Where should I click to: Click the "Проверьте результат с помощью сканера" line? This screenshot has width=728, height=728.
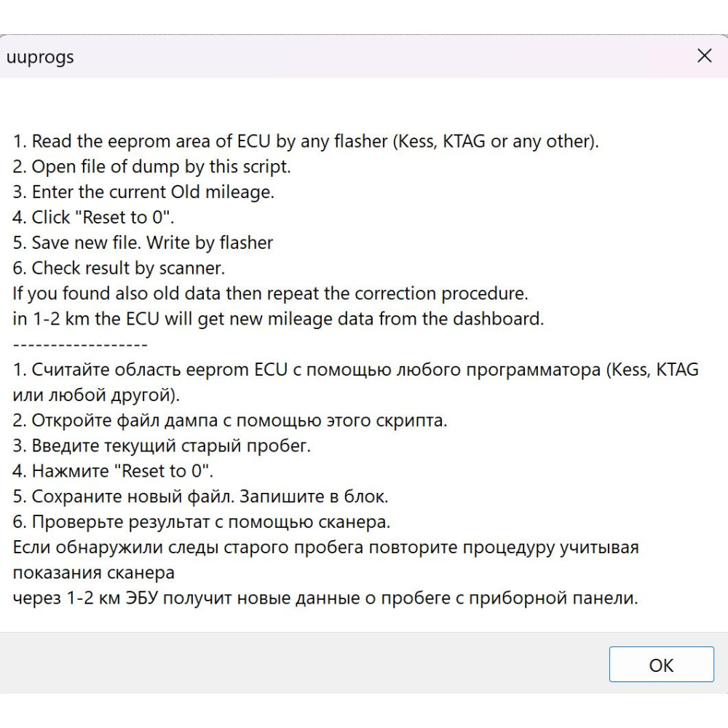(x=201, y=522)
